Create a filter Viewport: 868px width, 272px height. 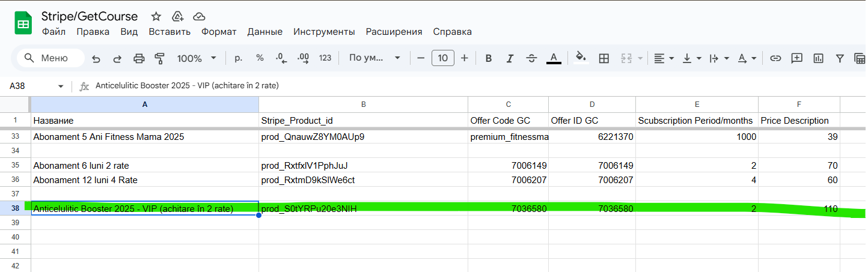(840, 58)
